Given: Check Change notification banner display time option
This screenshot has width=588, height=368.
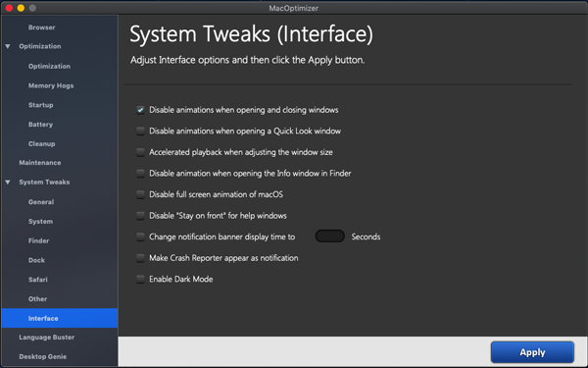Looking at the screenshot, I should pyautogui.click(x=140, y=237).
